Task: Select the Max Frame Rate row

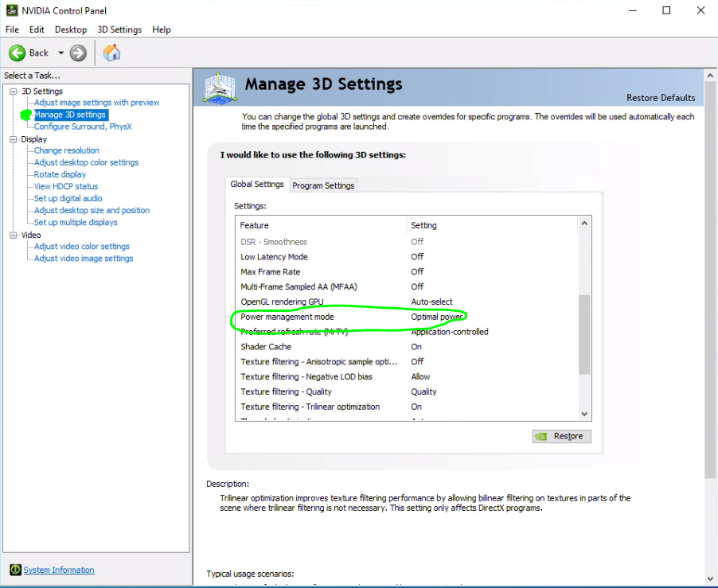Action: click(408, 272)
